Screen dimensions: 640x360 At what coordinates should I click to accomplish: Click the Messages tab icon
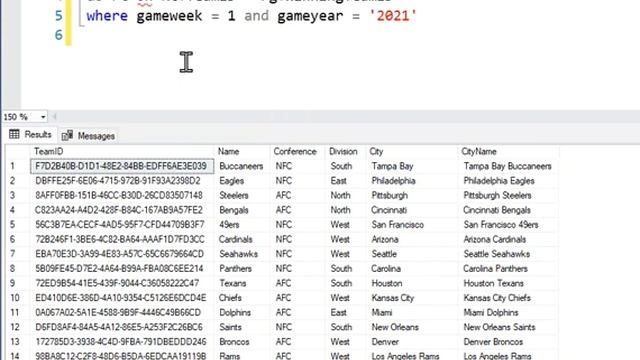click(67, 135)
